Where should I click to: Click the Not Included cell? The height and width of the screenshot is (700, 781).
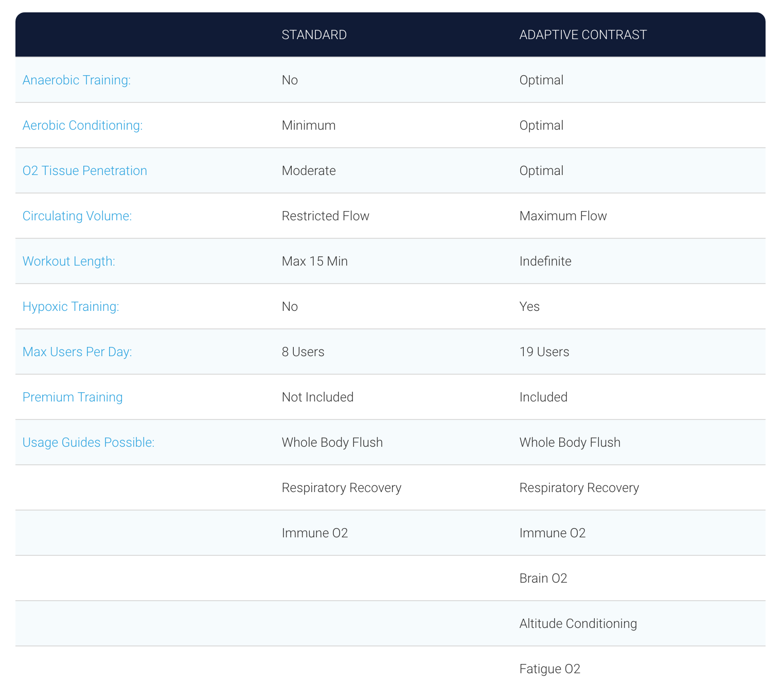tap(317, 397)
